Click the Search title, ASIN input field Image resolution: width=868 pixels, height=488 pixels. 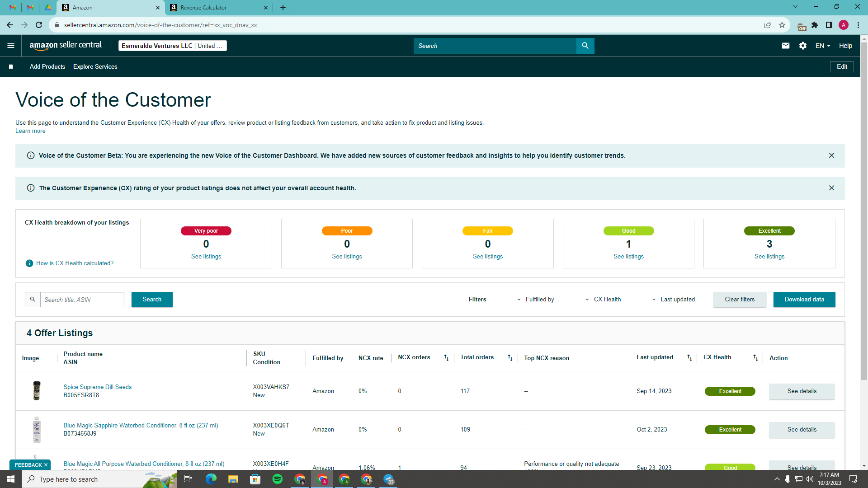82,300
